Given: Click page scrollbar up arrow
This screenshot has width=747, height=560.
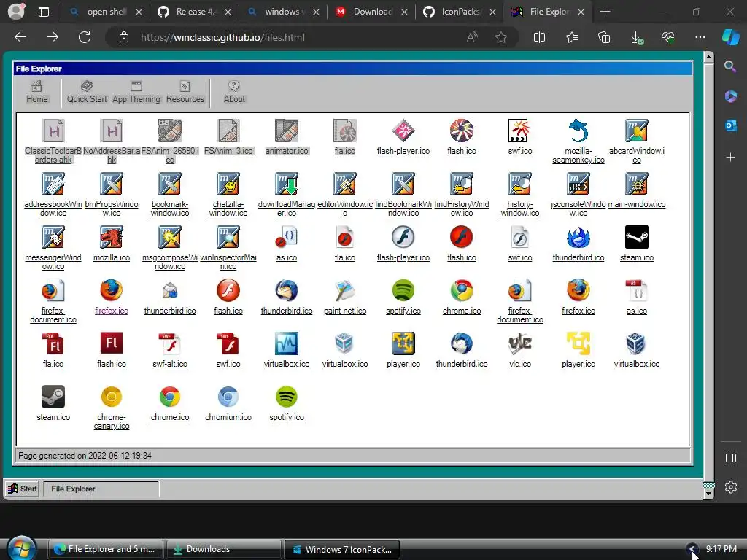Looking at the screenshot, I should [708, 57].
